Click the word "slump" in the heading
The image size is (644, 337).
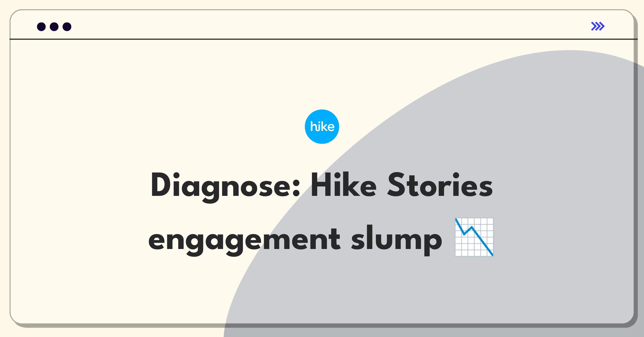tap(397, 240)
